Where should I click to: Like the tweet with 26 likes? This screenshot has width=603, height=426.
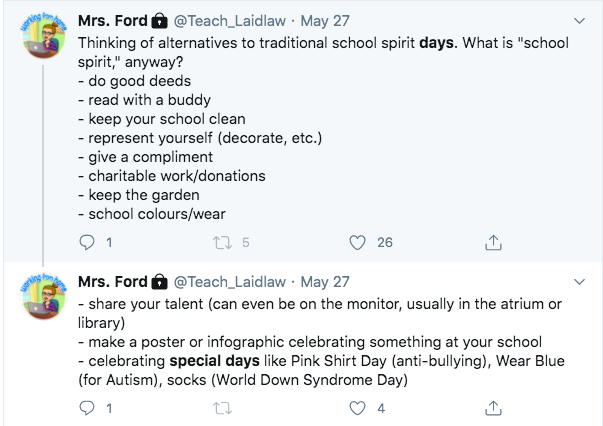[x=357, y=242]
